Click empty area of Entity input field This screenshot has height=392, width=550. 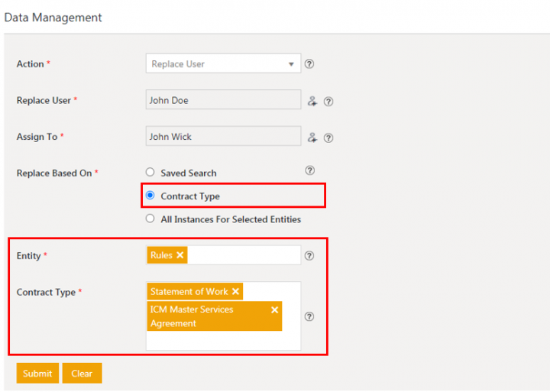click(x=244, y=255)
